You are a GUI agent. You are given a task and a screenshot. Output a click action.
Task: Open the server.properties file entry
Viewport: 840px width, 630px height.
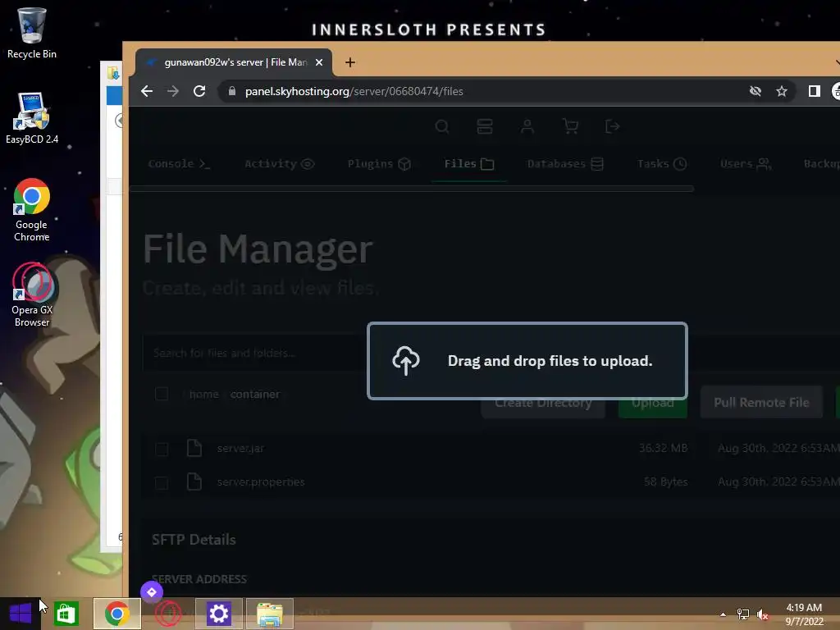(261, 482)
